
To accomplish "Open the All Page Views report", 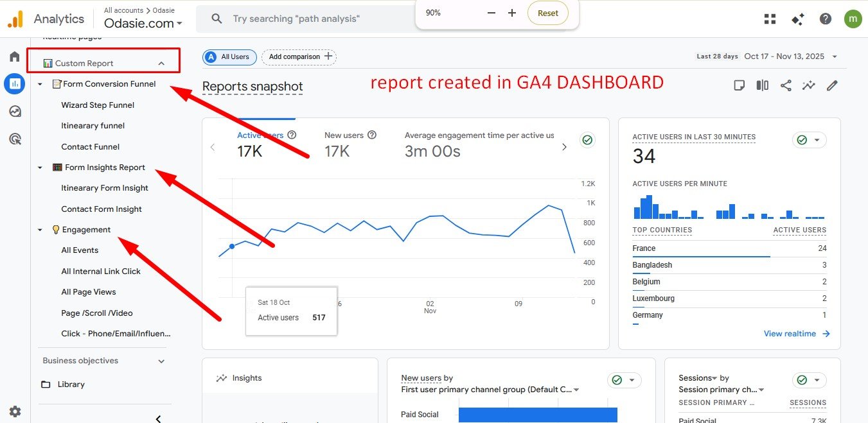I will point(89,292).
